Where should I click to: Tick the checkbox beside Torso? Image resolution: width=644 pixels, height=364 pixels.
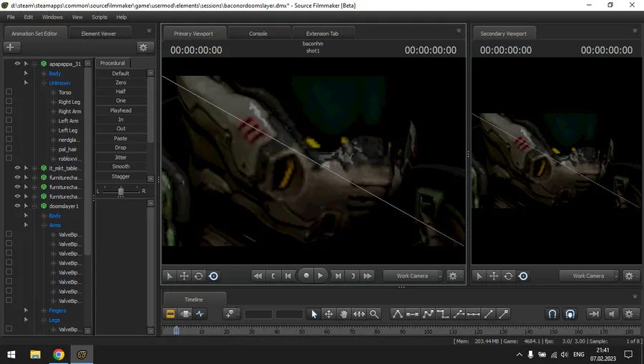pyautogui.click(x=9, y=92)
